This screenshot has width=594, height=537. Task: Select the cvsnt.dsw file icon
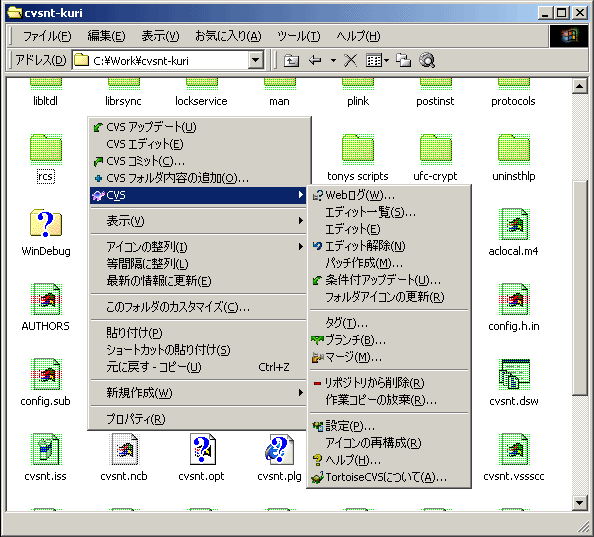[x=514, y=375]
